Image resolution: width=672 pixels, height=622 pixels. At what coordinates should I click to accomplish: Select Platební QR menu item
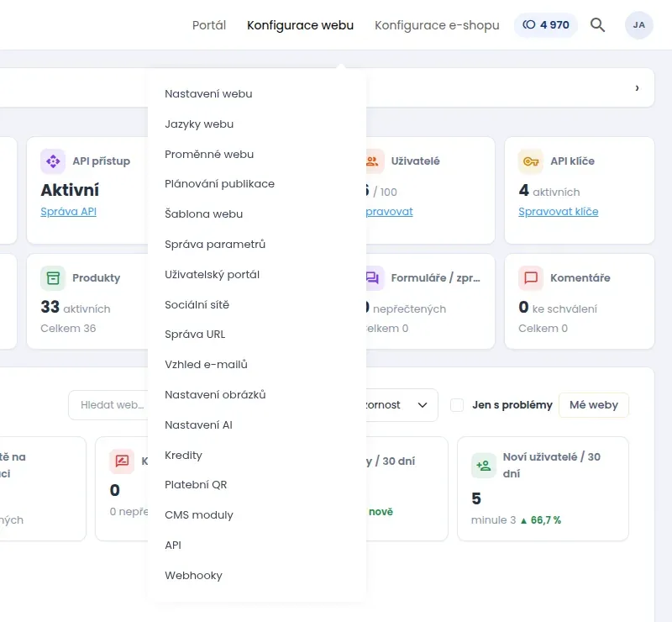[196, 485]
